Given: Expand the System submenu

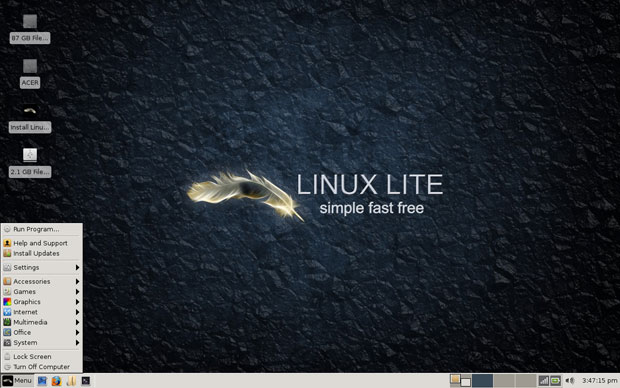Looking at the screenshot, I should tap(42, 343).
